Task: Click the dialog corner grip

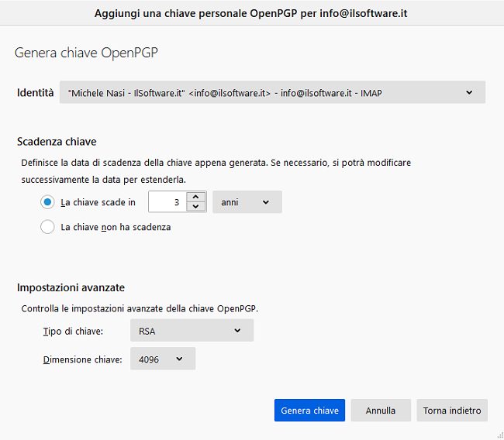Action: (x=500, y=435)
